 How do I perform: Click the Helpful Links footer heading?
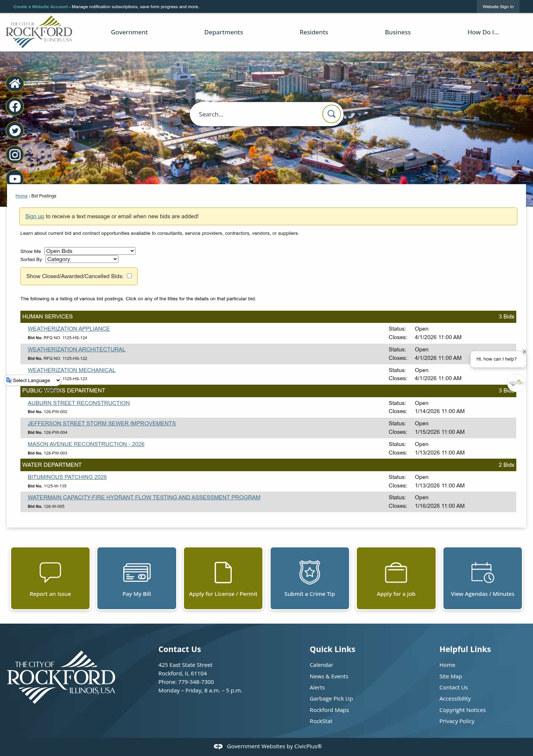[x=465, y=649]
